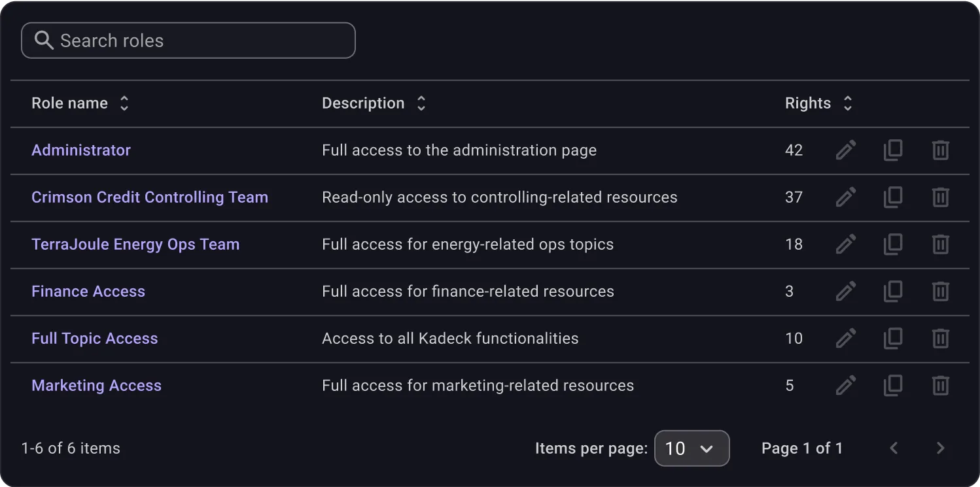Sort by Description column arrows
This screenshot has width=980, height=487.
click(421, 103)
